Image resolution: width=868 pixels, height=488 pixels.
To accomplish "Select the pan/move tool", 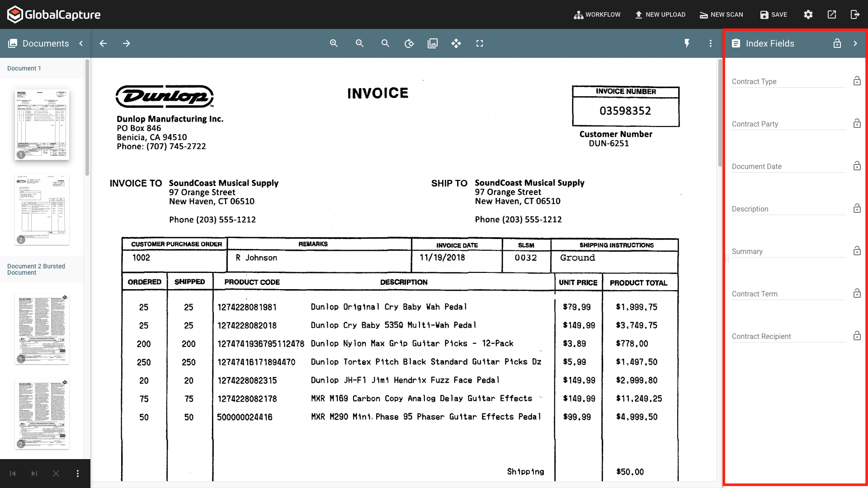I will pyautogui.click(x=456, y=43).
